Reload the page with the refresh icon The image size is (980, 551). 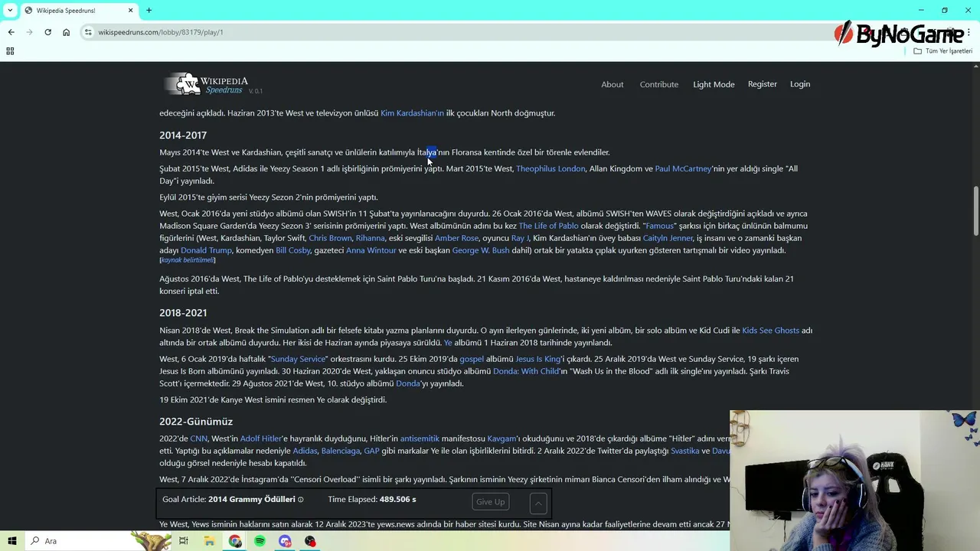point(47,32)
